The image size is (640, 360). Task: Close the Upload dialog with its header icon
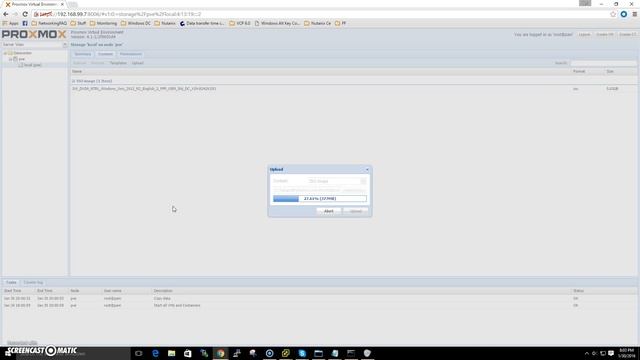click(x=367, y=169)
